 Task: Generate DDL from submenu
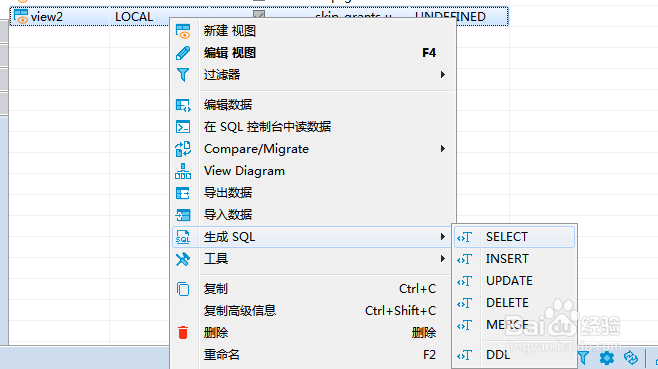(x=514, y=355)
